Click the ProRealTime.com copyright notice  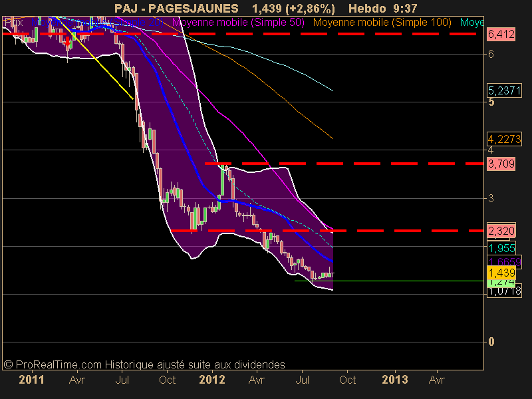(x=144, y=364)
